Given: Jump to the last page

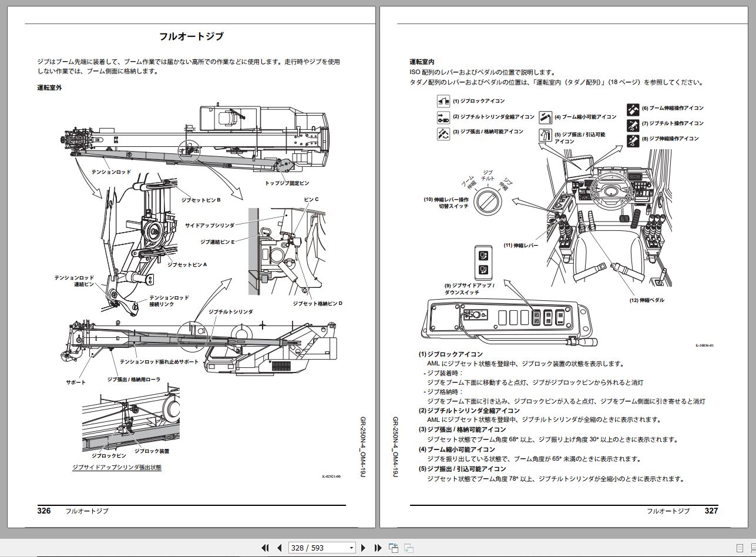Looking at the screenshot, I should tap(378, 548).
